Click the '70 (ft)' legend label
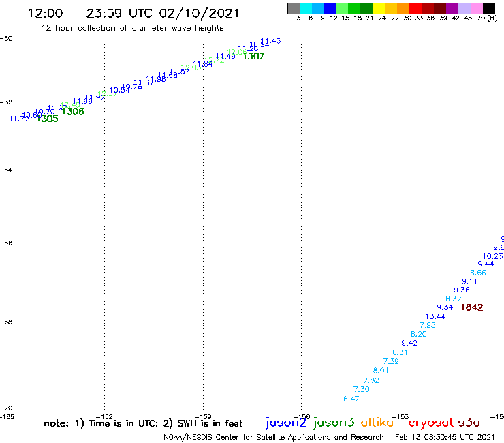Screen dimensions: 504x443 coord(487,18)
